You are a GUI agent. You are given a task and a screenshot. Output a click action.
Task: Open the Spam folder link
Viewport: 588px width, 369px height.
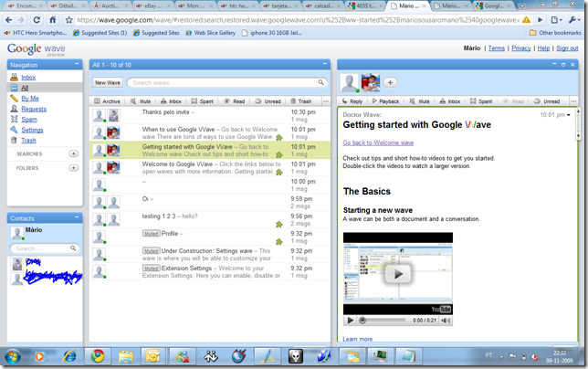29,120
